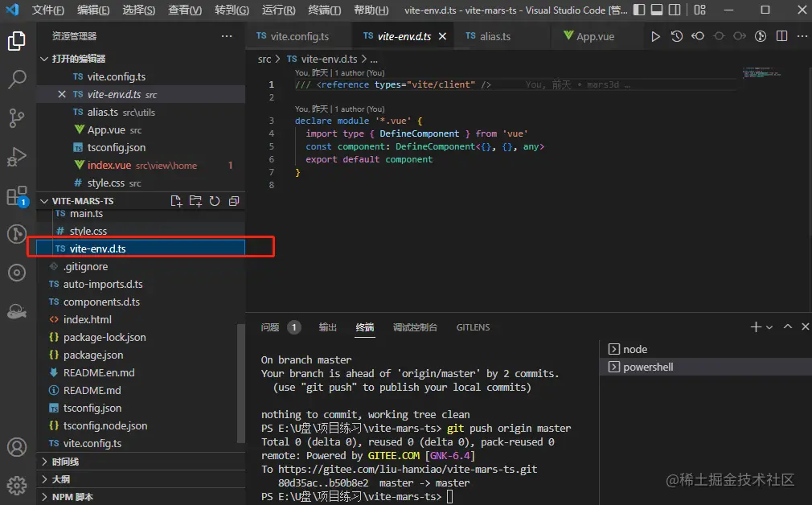Open the Accounts menu icon
The height and width of the screenshot is (505, 812).
pos(17,447)
